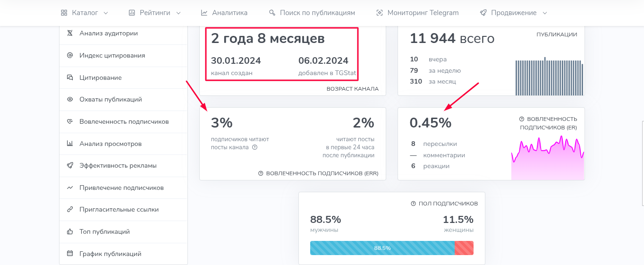Click the search key icon beside Поиск по публикациям
Viewport: 644px width, 265px height.
point(272,13)
